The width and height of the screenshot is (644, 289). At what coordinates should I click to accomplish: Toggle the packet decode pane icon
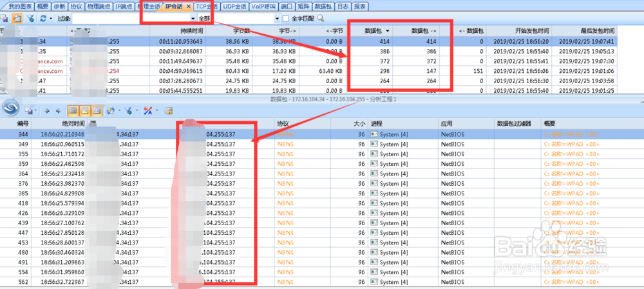click(x=84, y=111)
